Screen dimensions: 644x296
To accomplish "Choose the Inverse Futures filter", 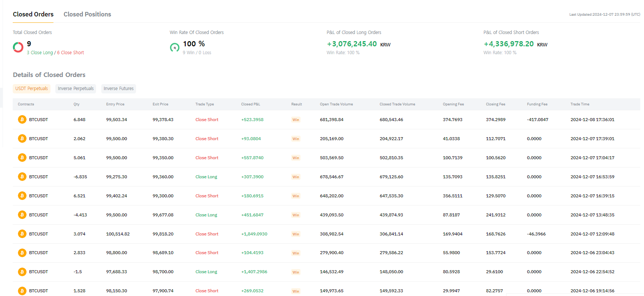I will pos(118,89).
